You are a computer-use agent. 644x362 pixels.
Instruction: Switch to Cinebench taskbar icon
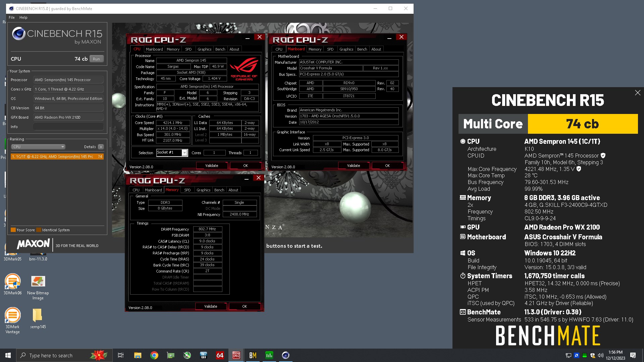click(x=285, y=355)
